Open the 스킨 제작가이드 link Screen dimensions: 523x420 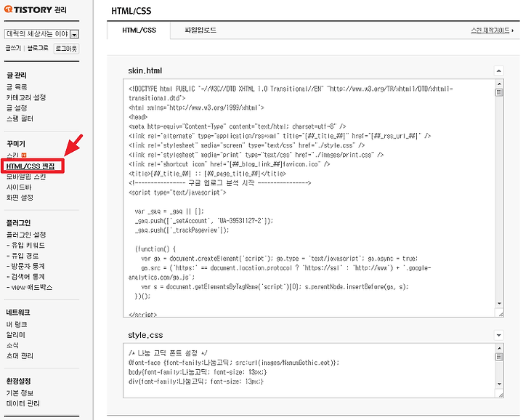click(492, 31)
